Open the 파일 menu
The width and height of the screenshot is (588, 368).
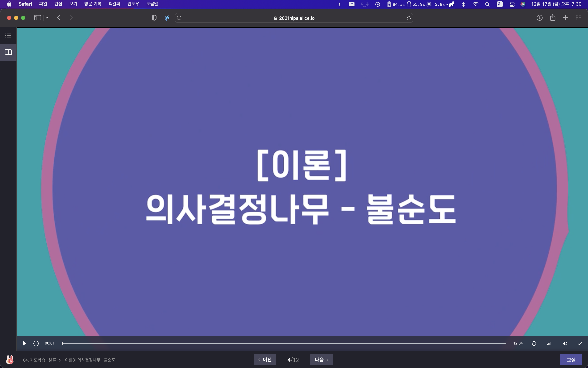43,4
